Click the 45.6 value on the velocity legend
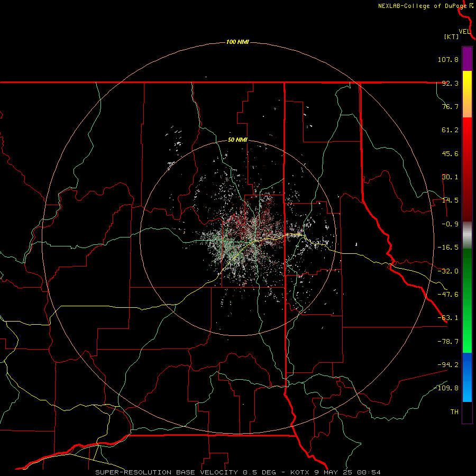This screenshot has width=476, height=476. tap(450, 153)
